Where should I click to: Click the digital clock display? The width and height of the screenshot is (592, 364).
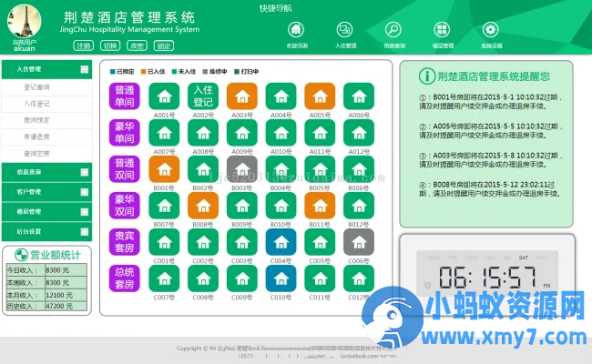(x=487, y=274)
